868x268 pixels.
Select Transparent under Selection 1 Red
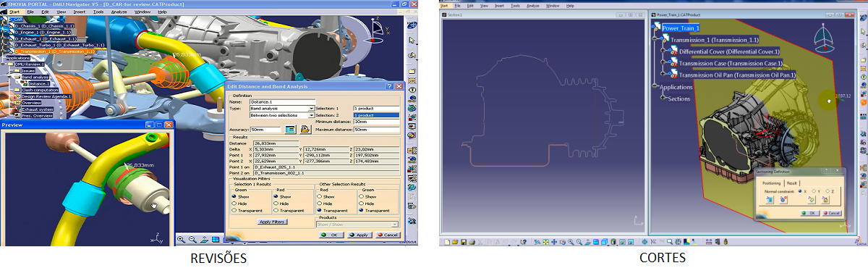tap(276, 211)
